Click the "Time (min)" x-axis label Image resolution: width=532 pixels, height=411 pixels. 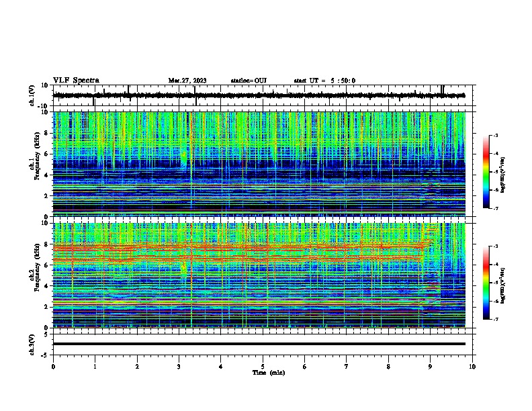click(269, 373)
